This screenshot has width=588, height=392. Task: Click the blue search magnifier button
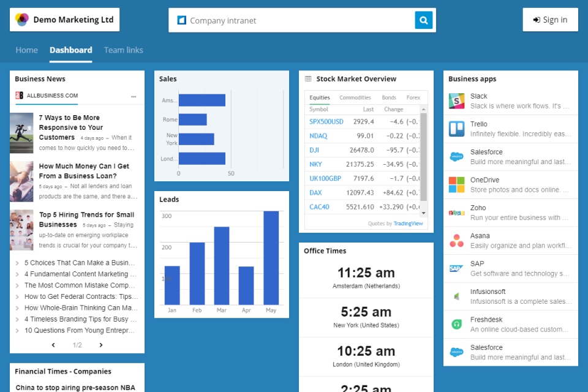point(424,20)
